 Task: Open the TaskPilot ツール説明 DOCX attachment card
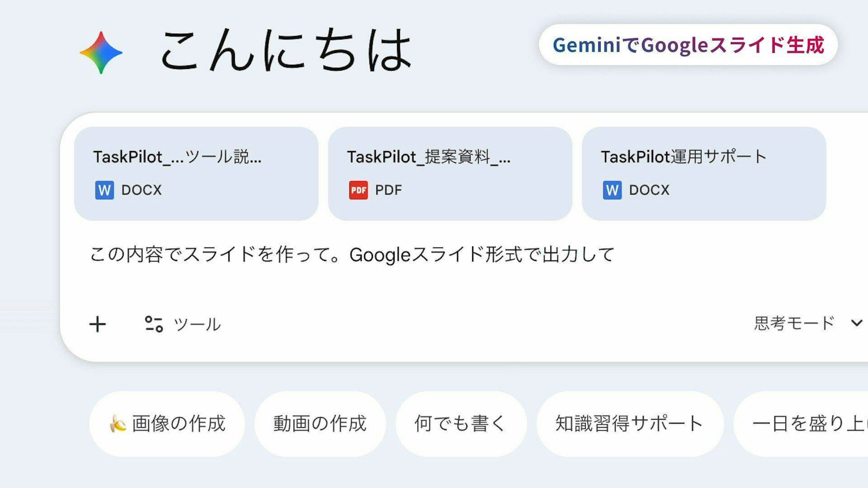pyautogui.click(x=196, y=174)
